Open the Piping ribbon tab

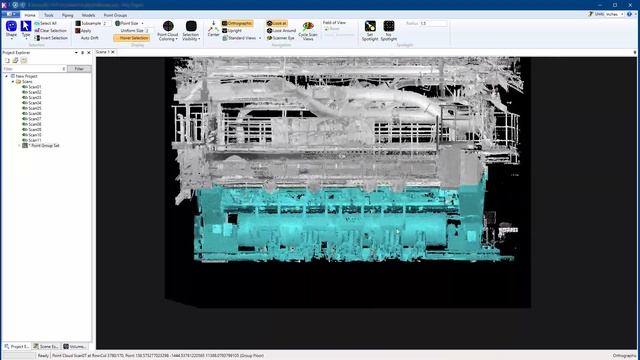(x=68, y=15)
